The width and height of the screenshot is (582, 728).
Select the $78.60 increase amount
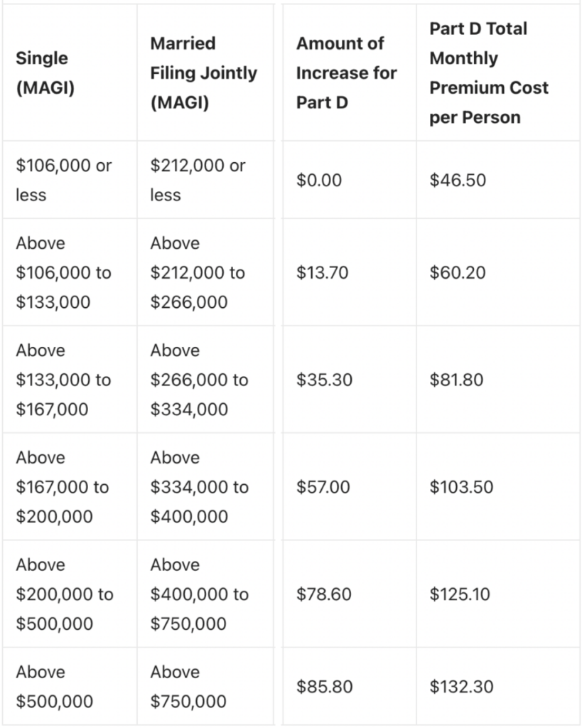tap(324, 594)
